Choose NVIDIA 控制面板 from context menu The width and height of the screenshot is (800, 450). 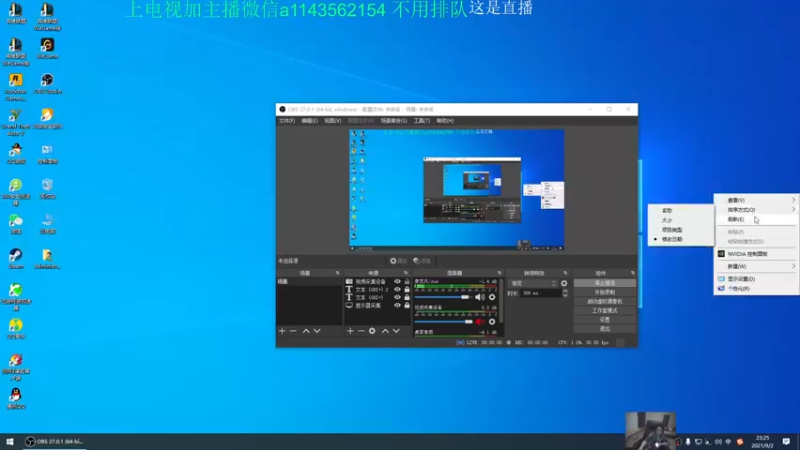(756, 254)
